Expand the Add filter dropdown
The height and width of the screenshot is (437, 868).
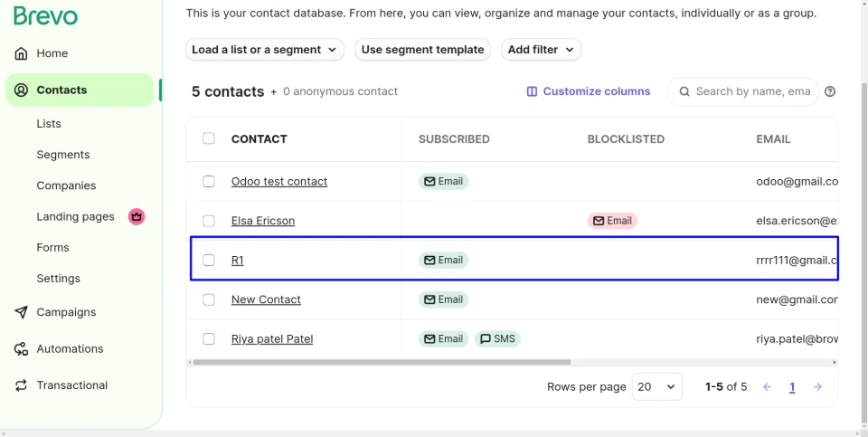click(x=541, y=50)
